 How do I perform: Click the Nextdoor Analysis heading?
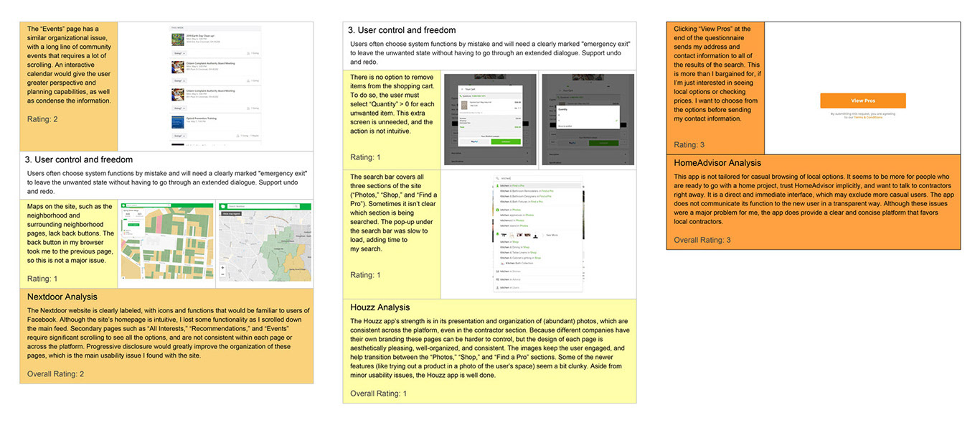coord(62,297)
